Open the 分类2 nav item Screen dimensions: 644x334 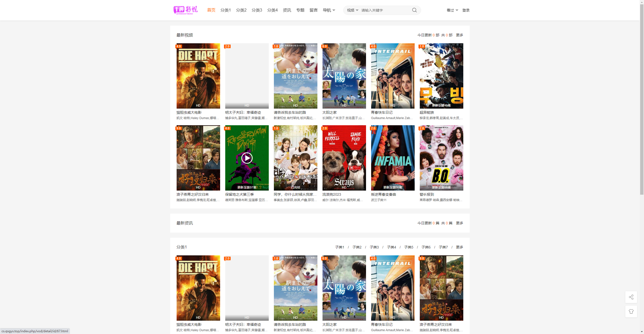tap(241, 10)
